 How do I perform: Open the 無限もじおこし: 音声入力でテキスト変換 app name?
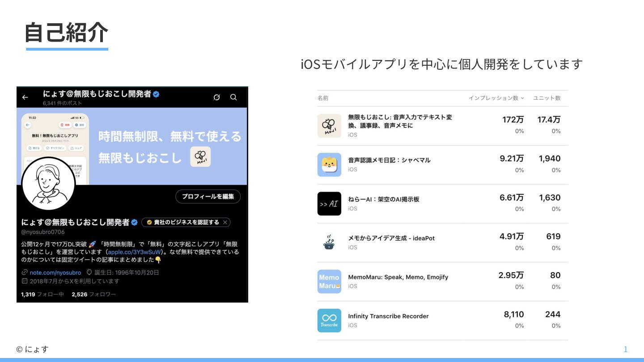click(400, 121)
